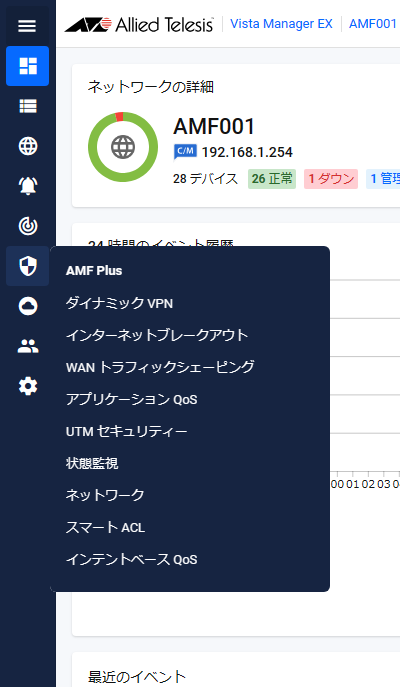Open the cloud icon in sidebar
Screen dimensions: 400x687
[x=28, y=306]
